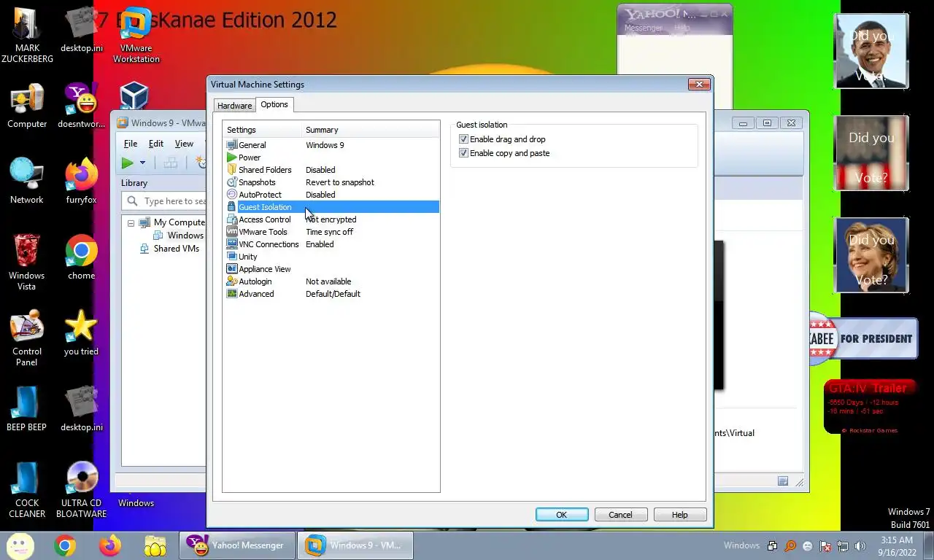Switch to the Hardware tab
Screen dimensions: 934x560
point(234,106)
